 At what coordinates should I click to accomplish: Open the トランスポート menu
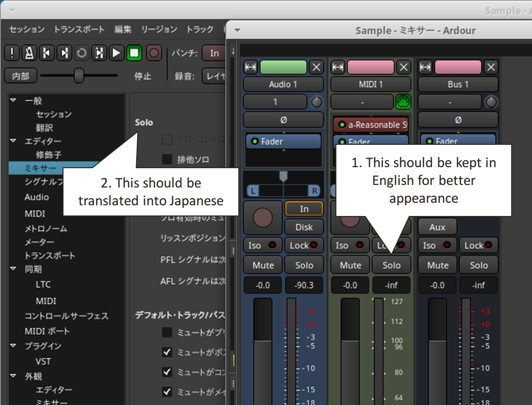[79, 29]
